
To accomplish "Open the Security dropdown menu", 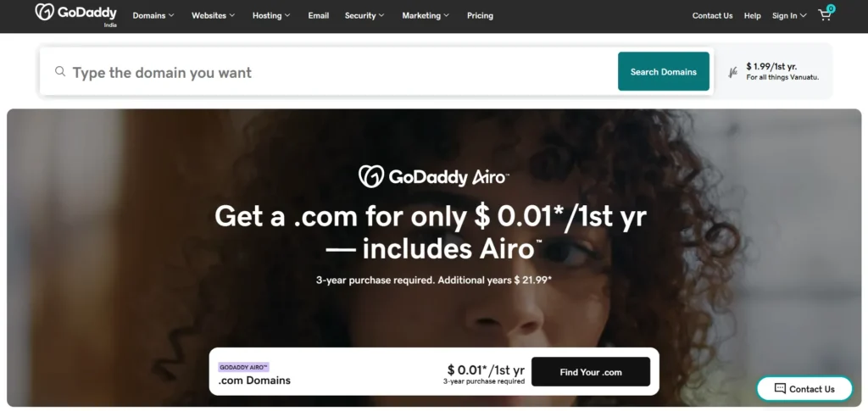I will (364, 15).
